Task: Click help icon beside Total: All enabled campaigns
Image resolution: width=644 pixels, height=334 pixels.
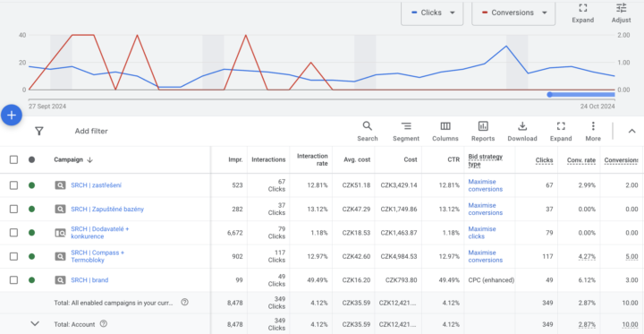Action: (x=185, y=303)
